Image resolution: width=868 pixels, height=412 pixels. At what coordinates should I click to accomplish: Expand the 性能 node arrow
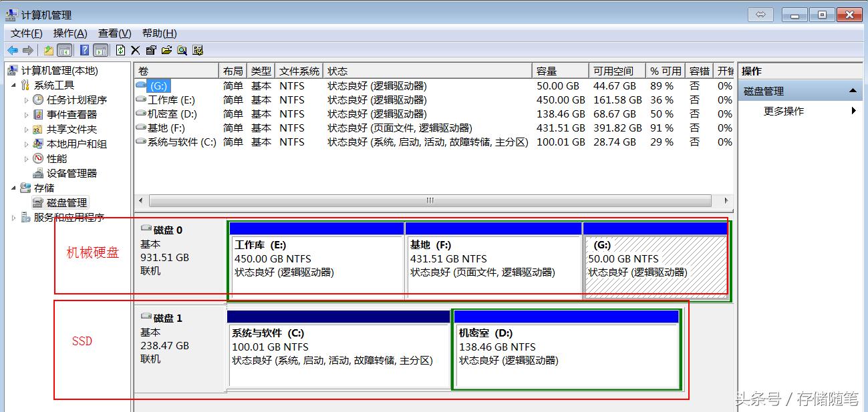click(27, 159)
